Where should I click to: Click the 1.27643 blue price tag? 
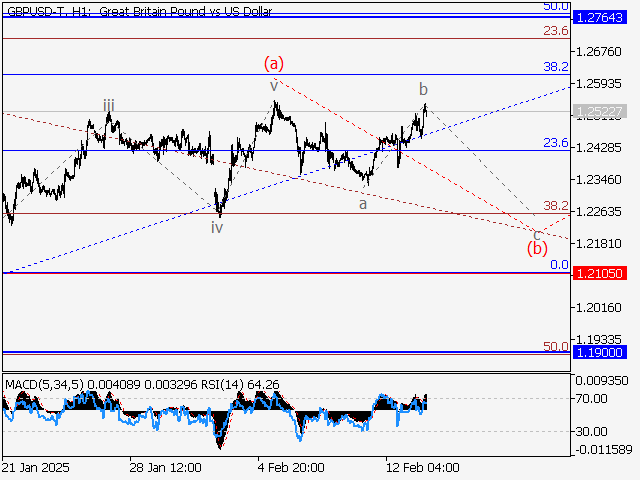coord(601,18)
